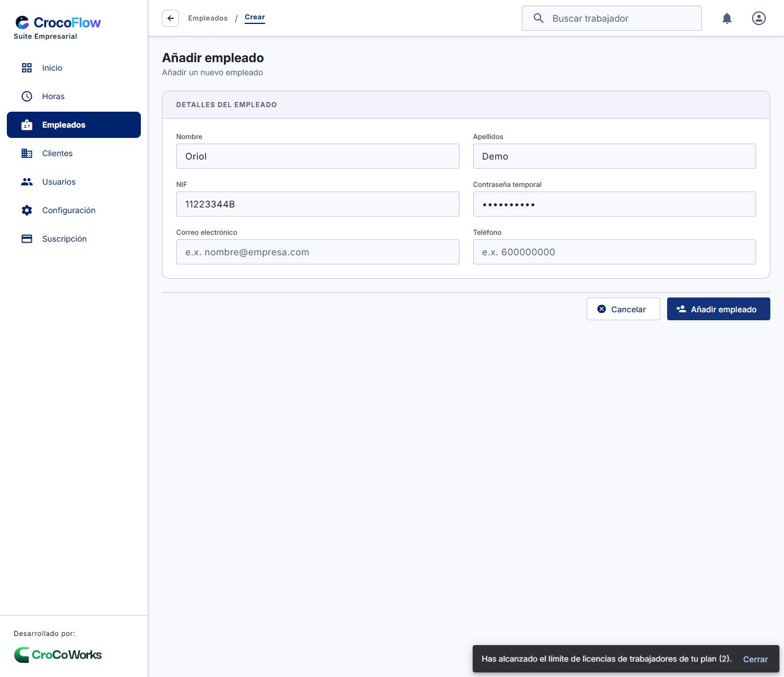Open Clientes building icon

click(x=27, y=153)
